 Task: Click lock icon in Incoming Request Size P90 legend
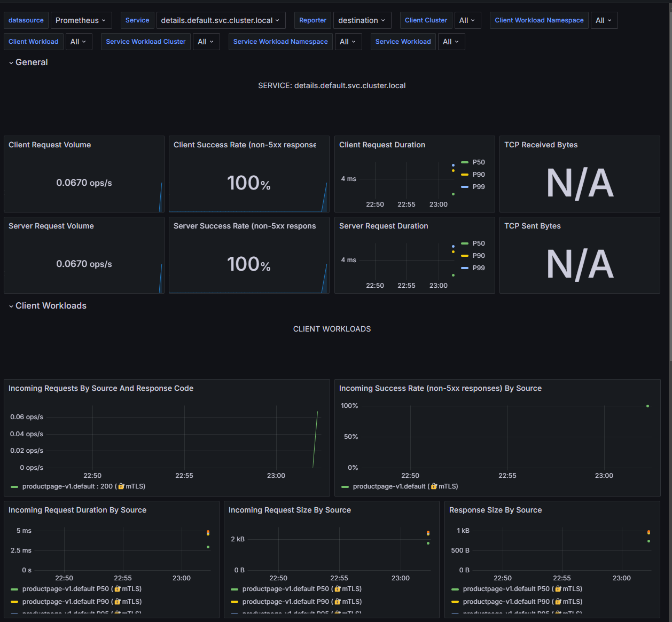(338, 602)
